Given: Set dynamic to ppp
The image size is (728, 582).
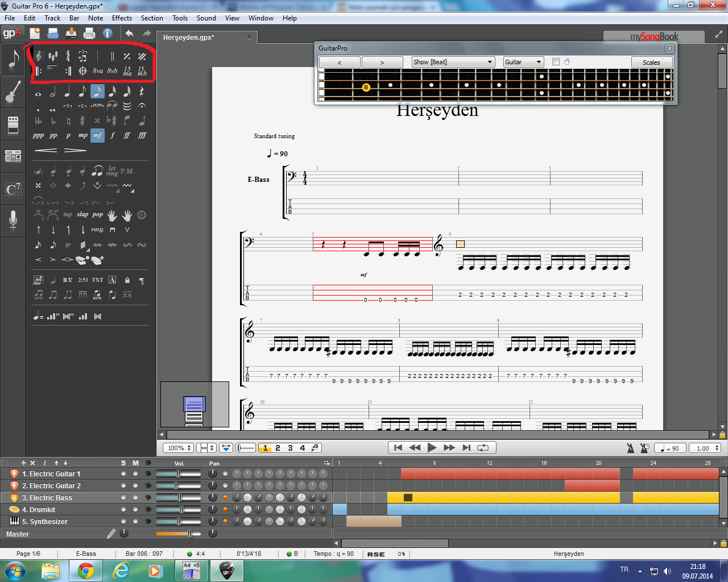Looking at the screenshot, I should pos(38,135).
